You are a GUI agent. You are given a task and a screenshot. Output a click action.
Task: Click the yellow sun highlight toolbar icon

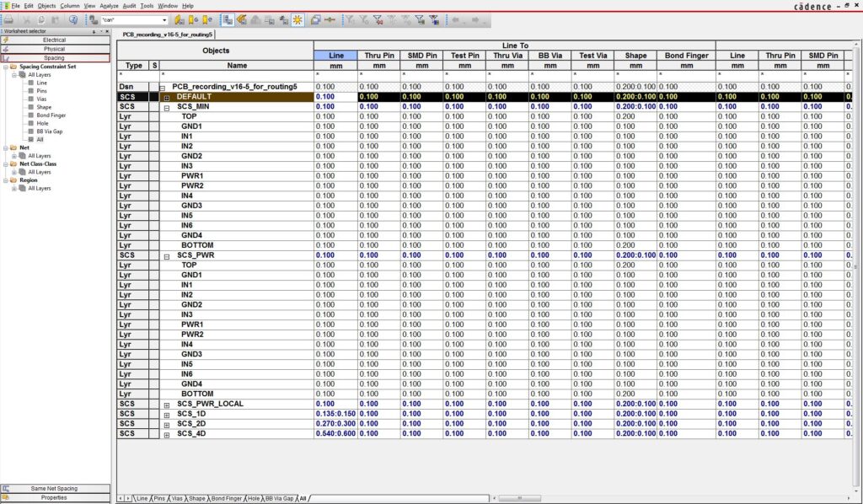click(x=297, y=19)
